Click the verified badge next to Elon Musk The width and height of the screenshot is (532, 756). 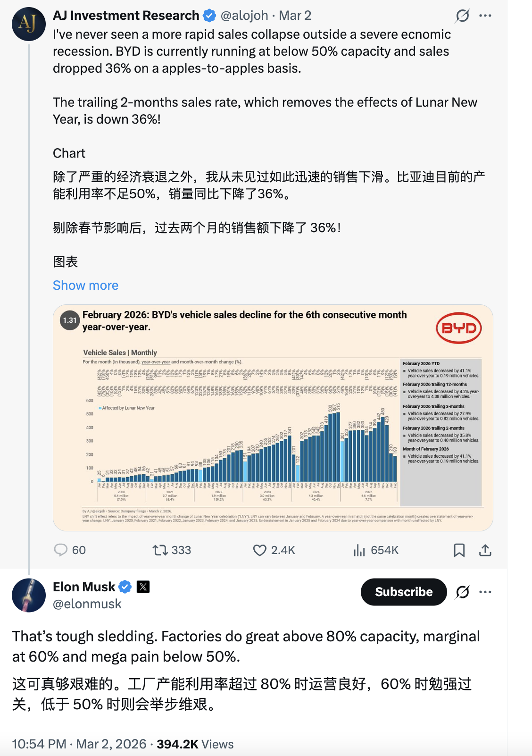tap(125, 587)
